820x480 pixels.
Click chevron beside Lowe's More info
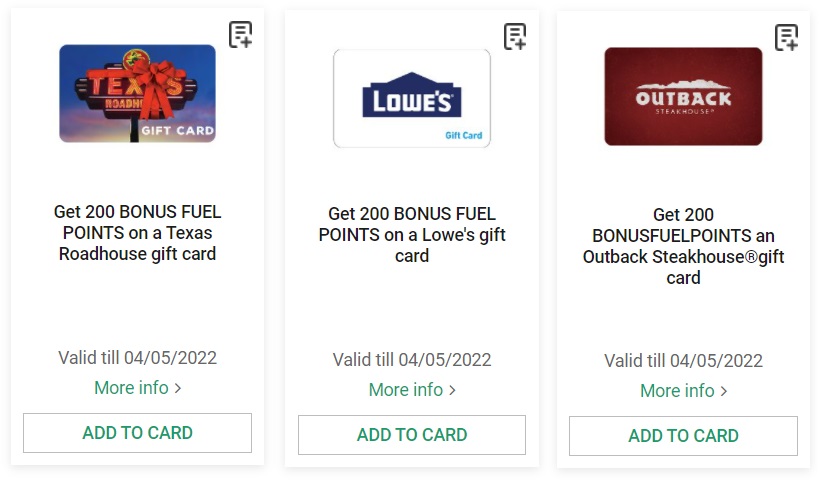452,390
